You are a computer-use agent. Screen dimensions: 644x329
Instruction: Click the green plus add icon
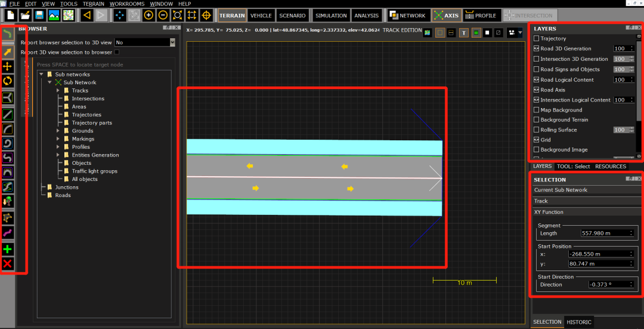coord(7,249)
